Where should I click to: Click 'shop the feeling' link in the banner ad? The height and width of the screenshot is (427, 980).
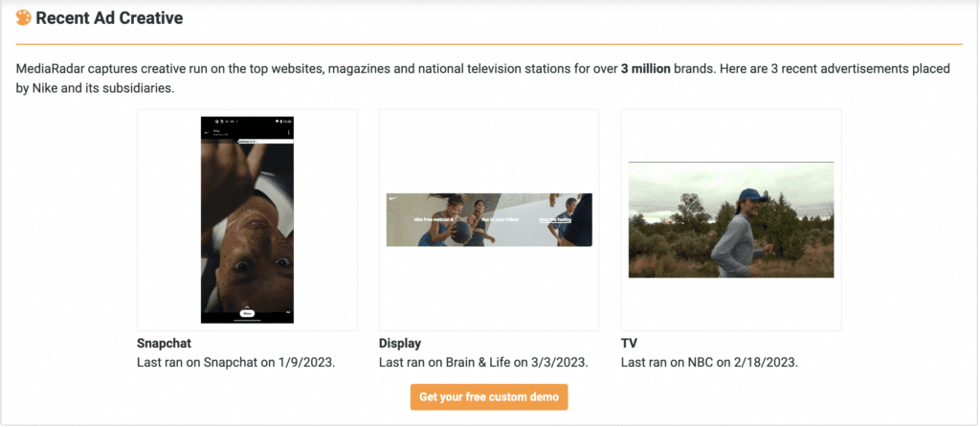click(x=554, y=219)
